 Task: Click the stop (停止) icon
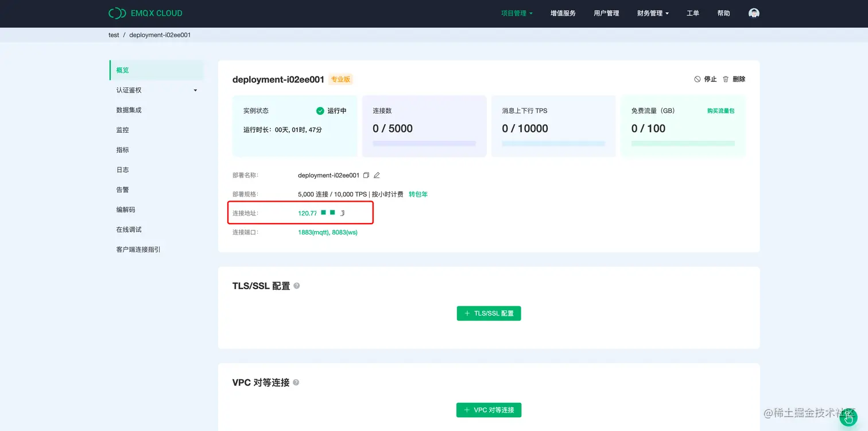click(x=697, y=79)
